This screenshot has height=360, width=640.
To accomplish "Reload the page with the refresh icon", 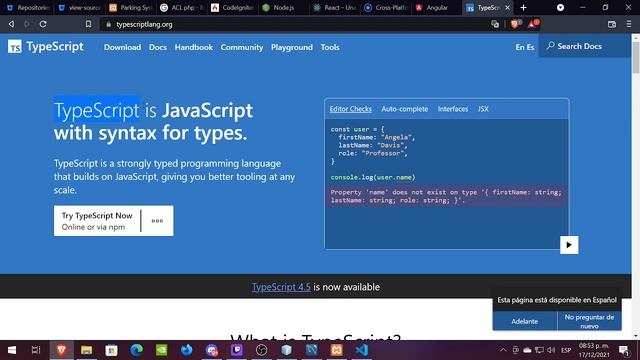I will (43, 24).
